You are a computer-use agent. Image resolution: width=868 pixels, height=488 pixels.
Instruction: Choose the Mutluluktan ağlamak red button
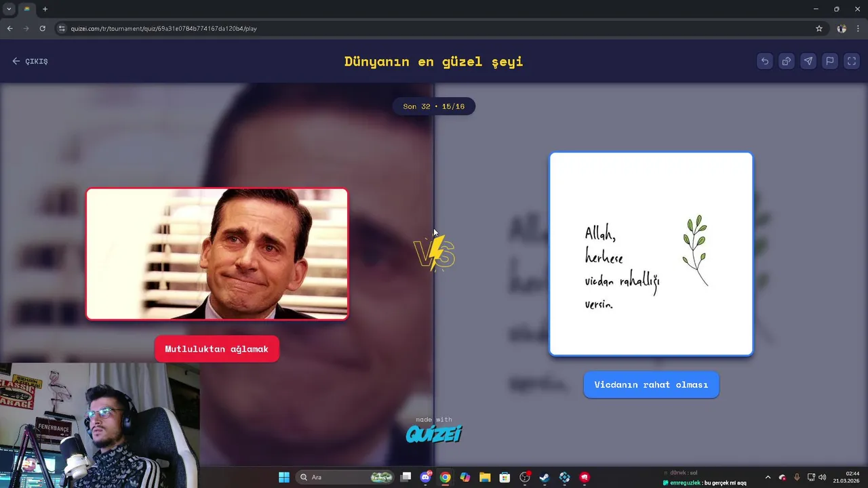217,349
